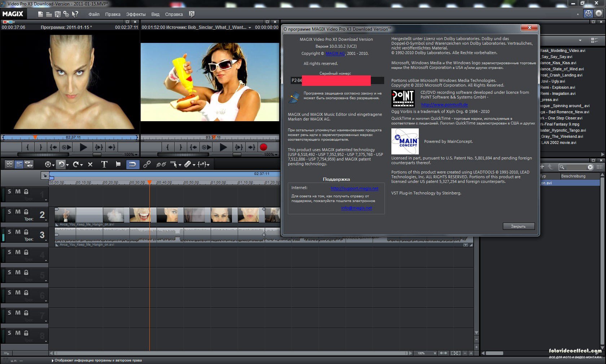Toggle the timeline ruler lock button
This screenshot has height=364, width=606.
45,176
